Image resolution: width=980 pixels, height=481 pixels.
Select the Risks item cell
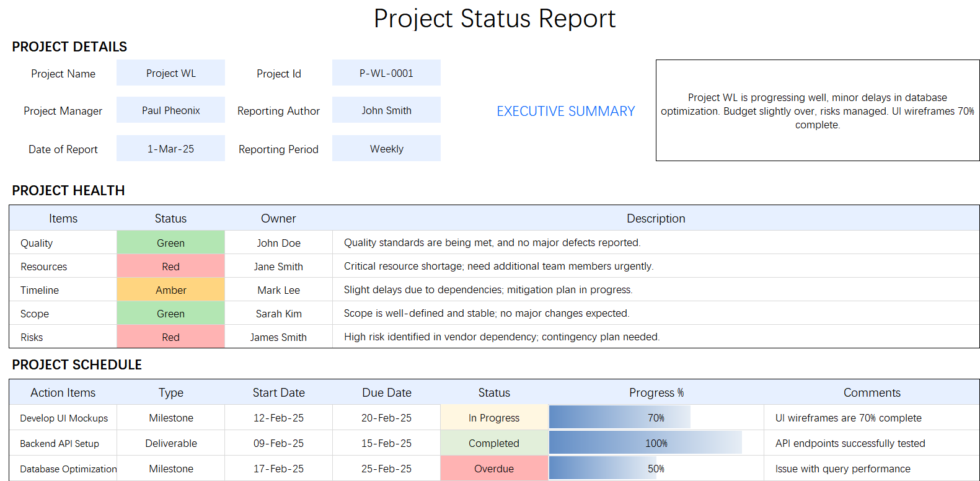(63, 337)
